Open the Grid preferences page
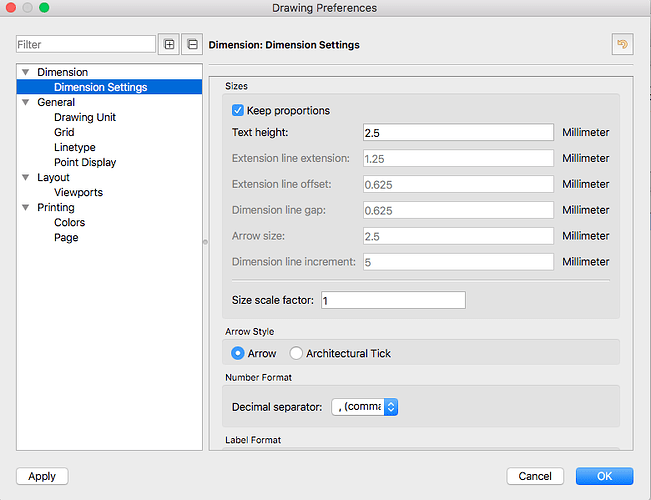Viewport: 651px width, 500px height. [64, 132]
